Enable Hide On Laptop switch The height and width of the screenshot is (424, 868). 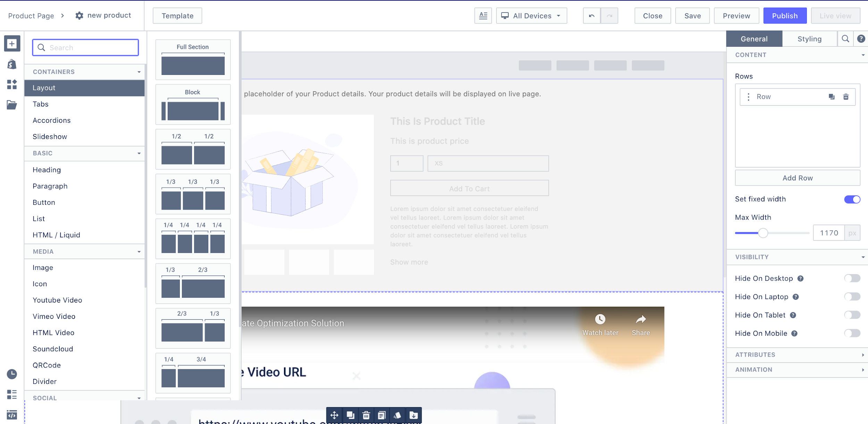tap(852, 297)
